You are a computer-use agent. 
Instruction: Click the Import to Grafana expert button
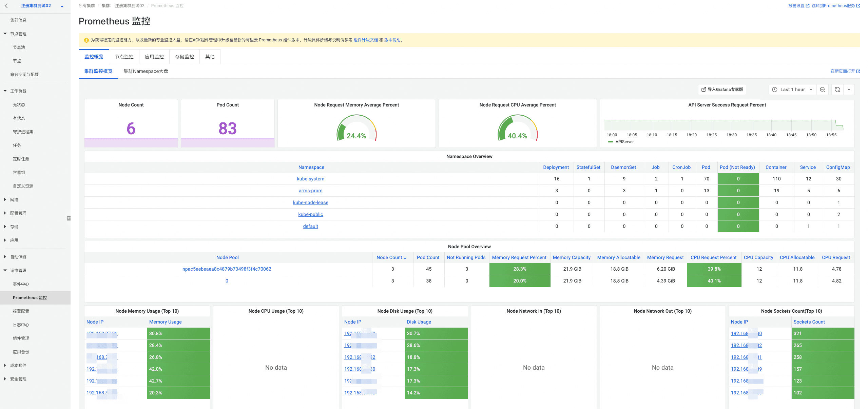point(722,90)
